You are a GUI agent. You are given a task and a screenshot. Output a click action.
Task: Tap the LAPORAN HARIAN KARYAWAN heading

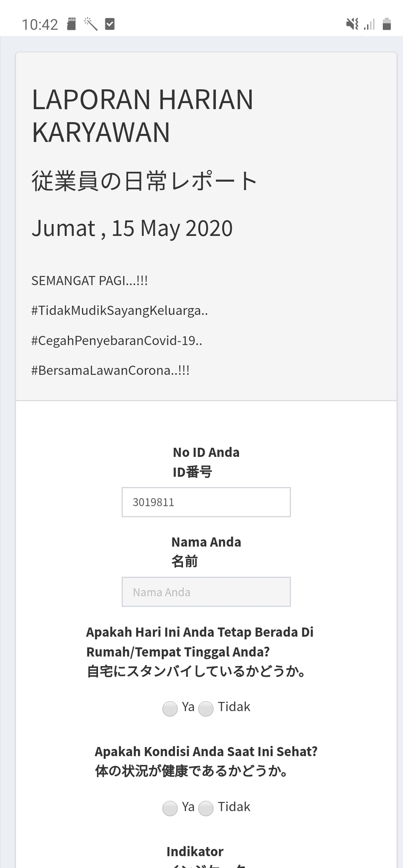point(142,116)
